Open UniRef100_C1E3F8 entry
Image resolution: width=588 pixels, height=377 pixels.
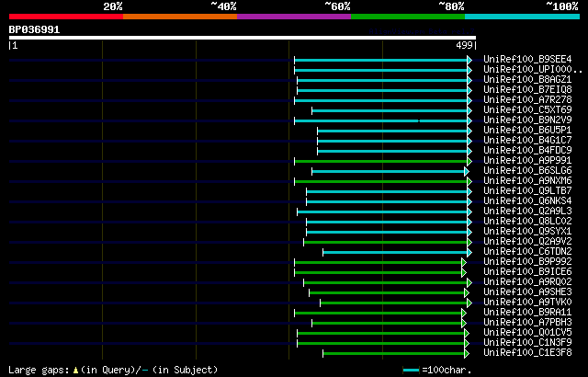click(x=527, y=353)
